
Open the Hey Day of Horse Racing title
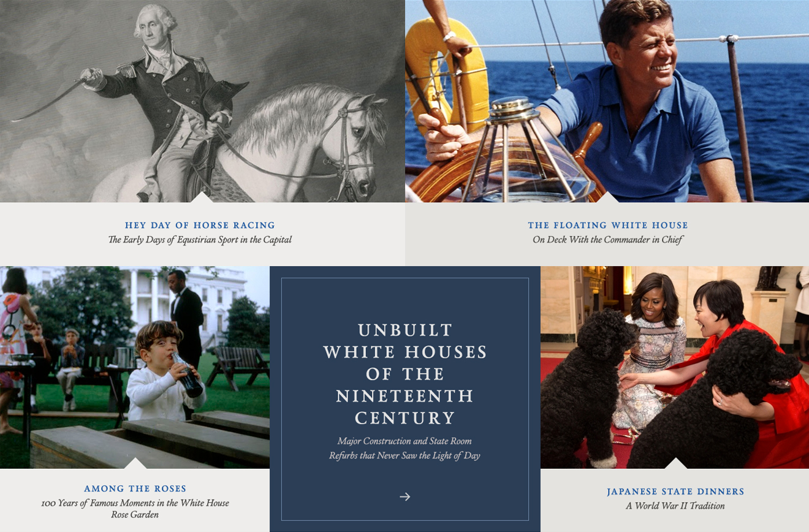200,226
